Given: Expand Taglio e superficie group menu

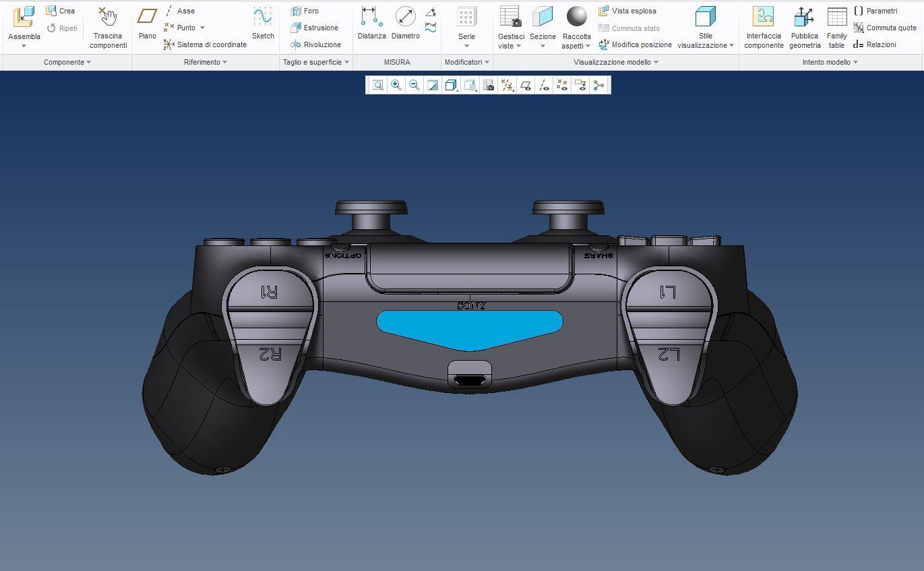Looking at the screenshot, I should (x=316, y=62).
